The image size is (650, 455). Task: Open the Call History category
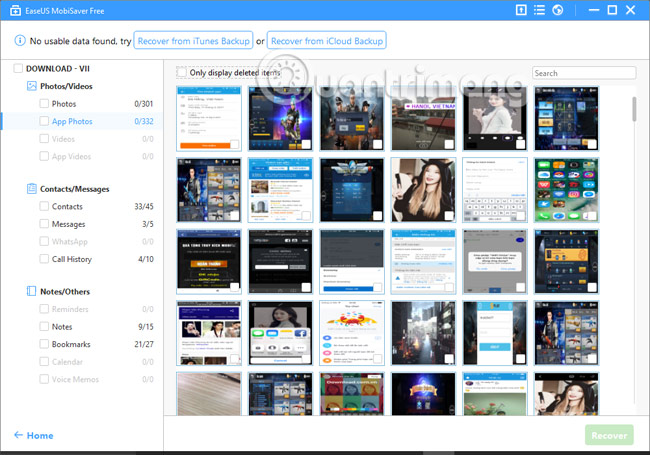coord(71,259)
